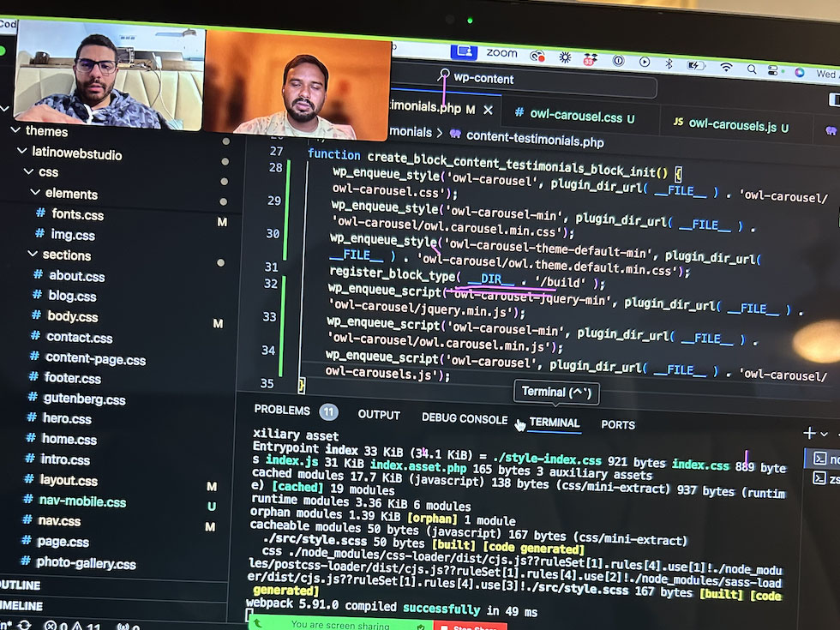The height and width of the screenshot is (630, 840).
Task: Open intro.css file
Action: pos(65,459)
